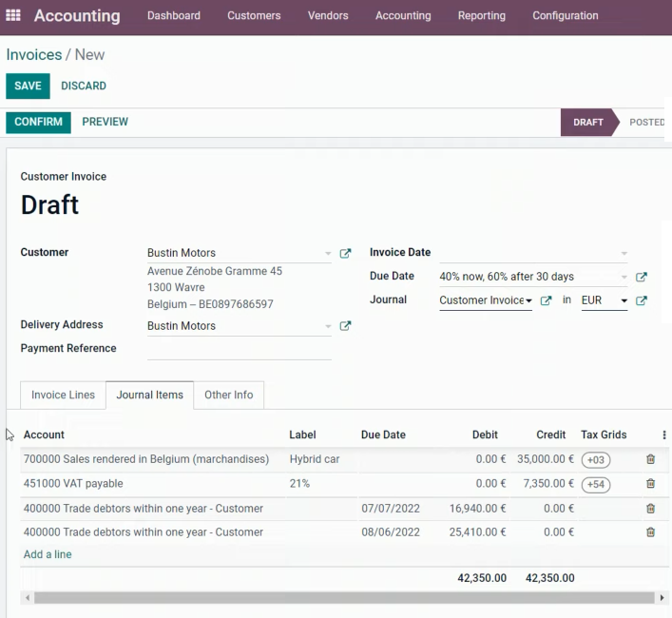The width and height of the screenshot is (672, 618).
Task: Open the Customer Invoice journal dropdown
Action: [528, 300]
